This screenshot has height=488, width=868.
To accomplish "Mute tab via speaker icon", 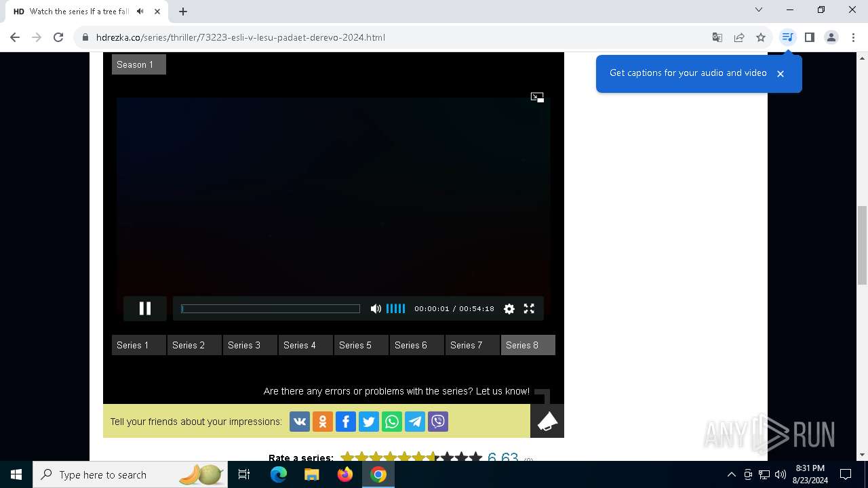I will click(x=140, y=11).
